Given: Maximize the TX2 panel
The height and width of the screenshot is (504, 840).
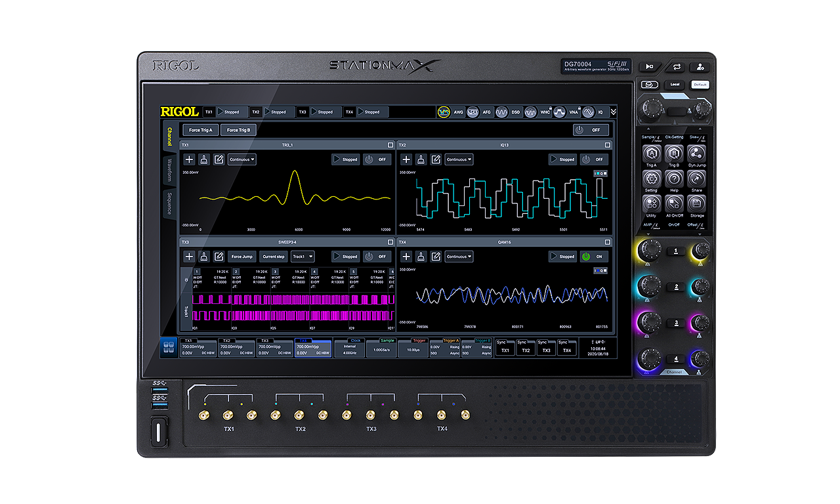Looking at the screenshot, I should tap(608, 145).
